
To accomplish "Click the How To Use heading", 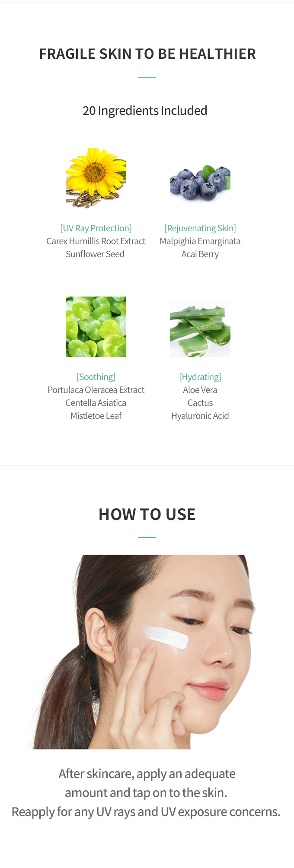I will click(147, 514).
